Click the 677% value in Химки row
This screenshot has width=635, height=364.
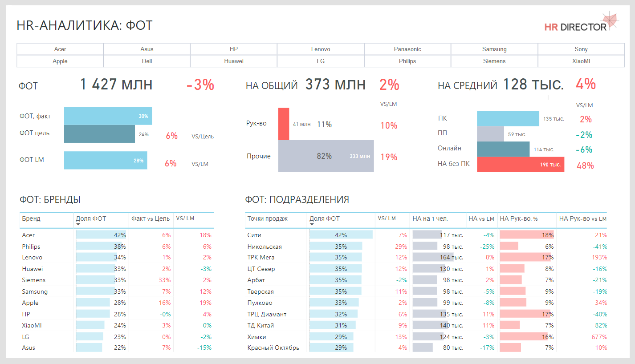pyautogui.click(x=599, y=337)
